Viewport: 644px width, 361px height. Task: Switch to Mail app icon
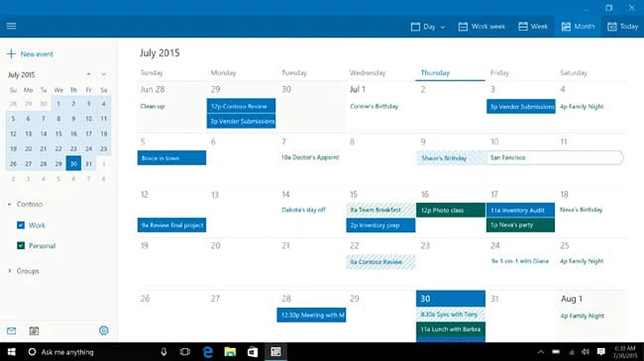point(11,330)
